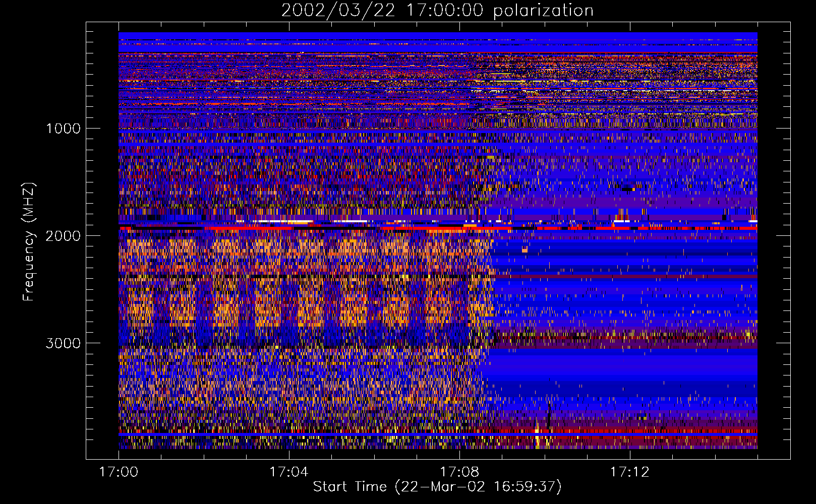Click the 1000 frequency axis label
This screenshot has width=816, height=504.
[x=63, y=129]
